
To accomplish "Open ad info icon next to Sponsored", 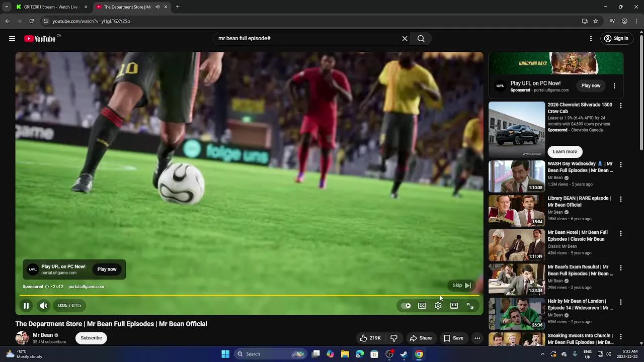I will pyautogui.click(x=47, y=287).
